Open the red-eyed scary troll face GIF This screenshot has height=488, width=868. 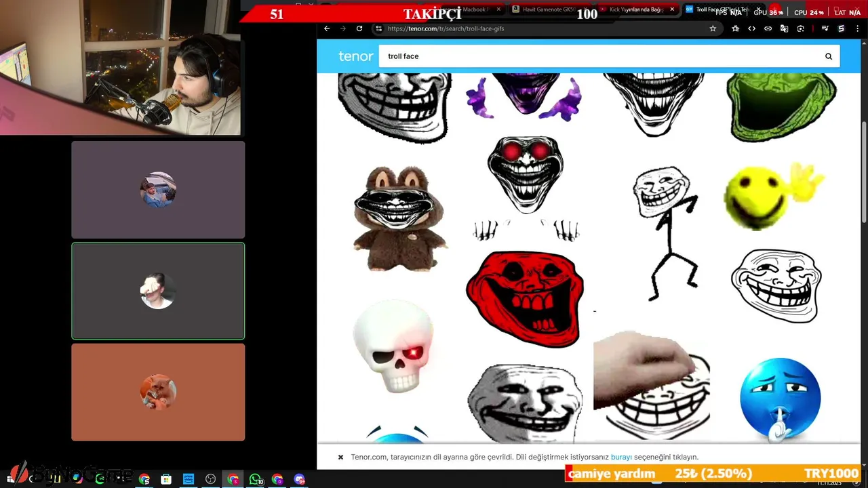tap(525, 188)
